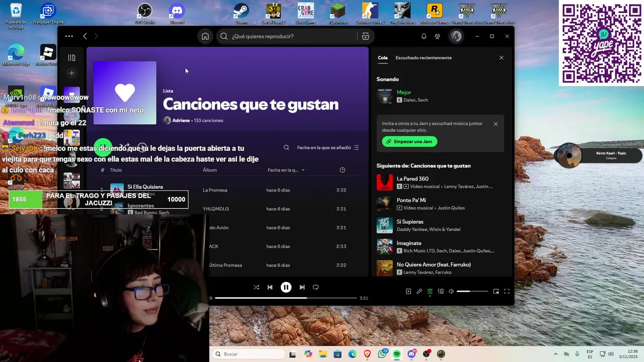Create a new playlist with plus icon

pyautogui.click(x=71, y=73)
